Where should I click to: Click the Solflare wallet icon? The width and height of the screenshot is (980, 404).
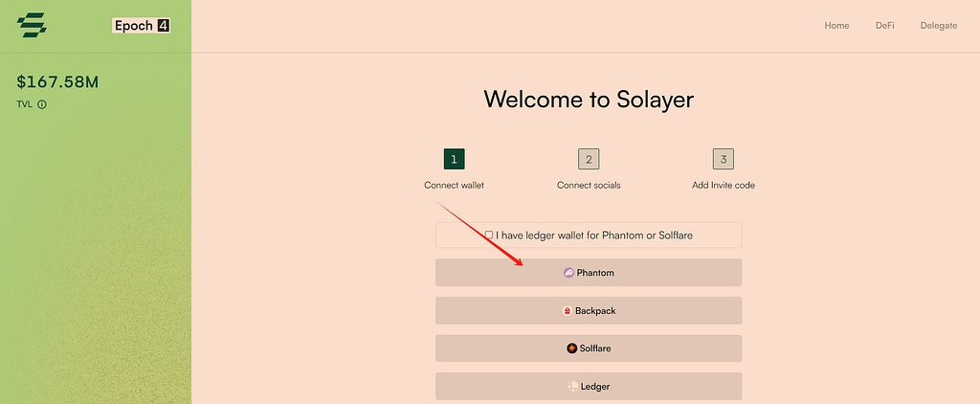tap(572, 348)
